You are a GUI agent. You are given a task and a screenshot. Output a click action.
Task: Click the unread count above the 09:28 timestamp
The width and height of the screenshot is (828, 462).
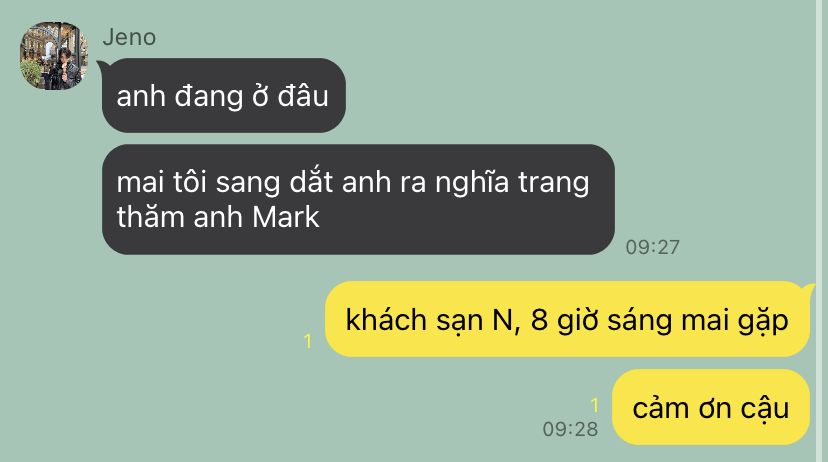595,406
